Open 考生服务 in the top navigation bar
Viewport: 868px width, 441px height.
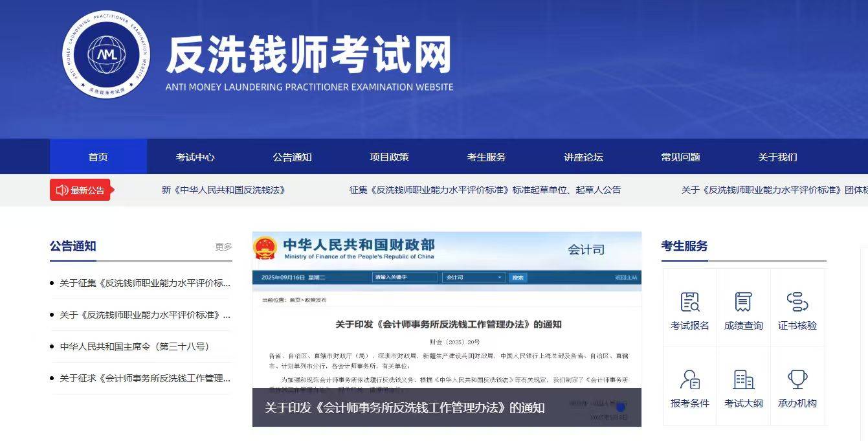pyautogui.click(x=486, y=157)
